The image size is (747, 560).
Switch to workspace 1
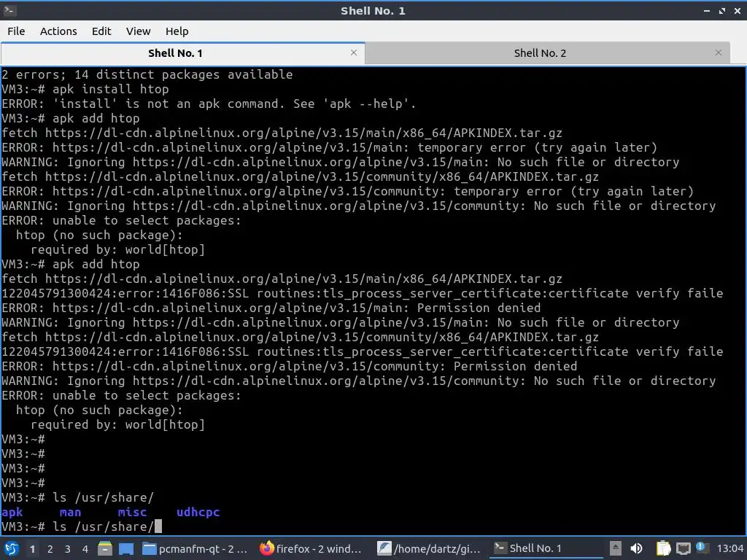point(32,549)
